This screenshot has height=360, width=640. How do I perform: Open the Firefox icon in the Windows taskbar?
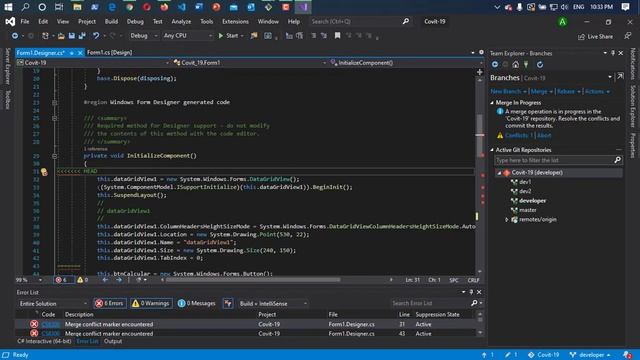164,7
